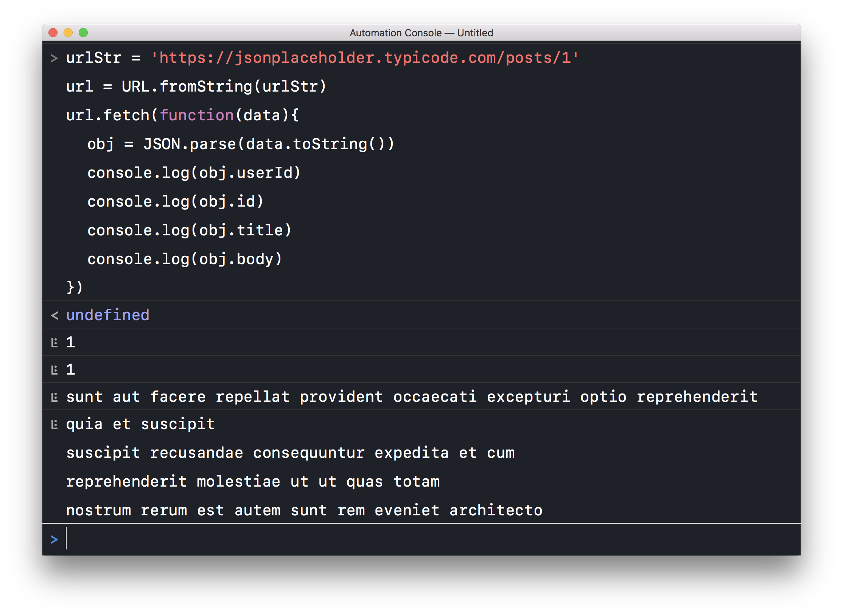Click the 'undefined' result text
This screenshot has height=616, width=843.
coord(108,315)
